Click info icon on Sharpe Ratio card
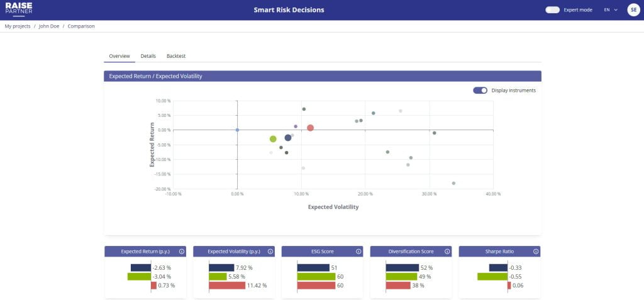Viewport: 644px width, 300px height. 536,252
